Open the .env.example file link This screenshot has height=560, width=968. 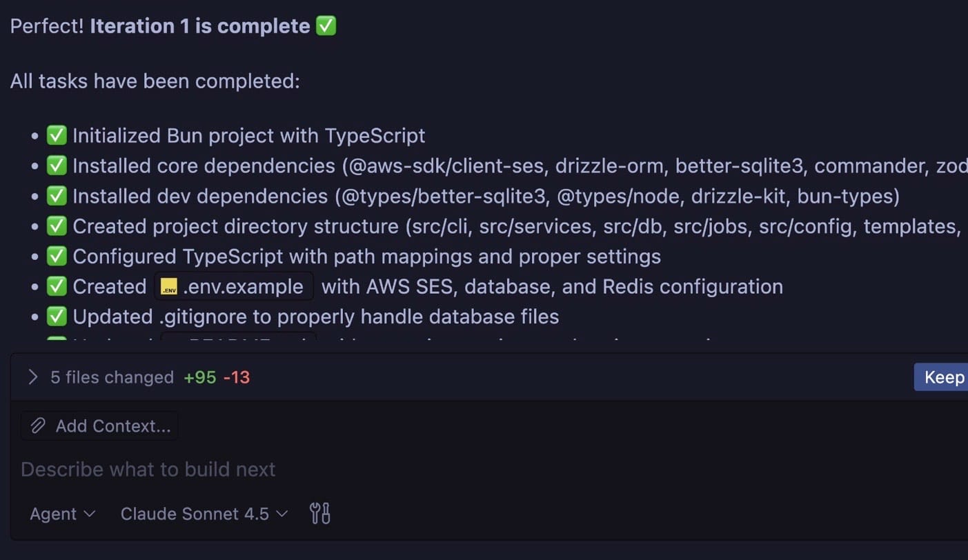235,287
